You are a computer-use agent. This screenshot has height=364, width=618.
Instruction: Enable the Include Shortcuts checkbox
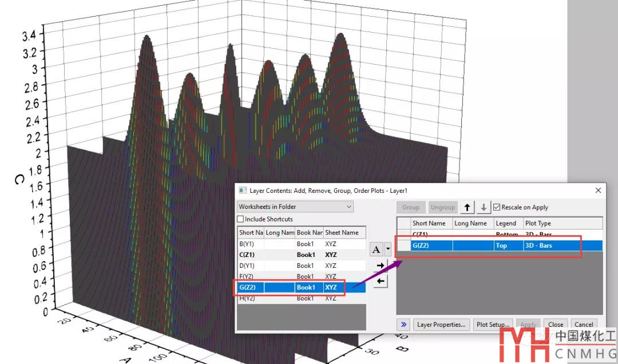coord(240,219)
